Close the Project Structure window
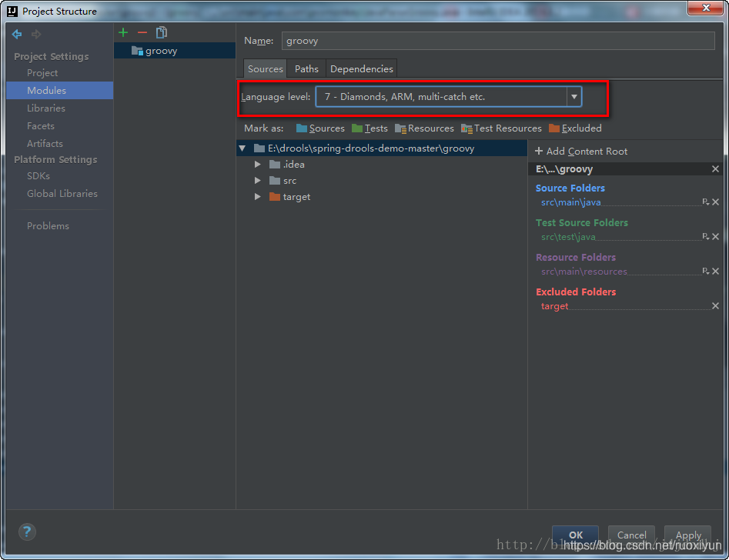The height and width of the screenshot is (560, 729). click(x=706, y=8)
